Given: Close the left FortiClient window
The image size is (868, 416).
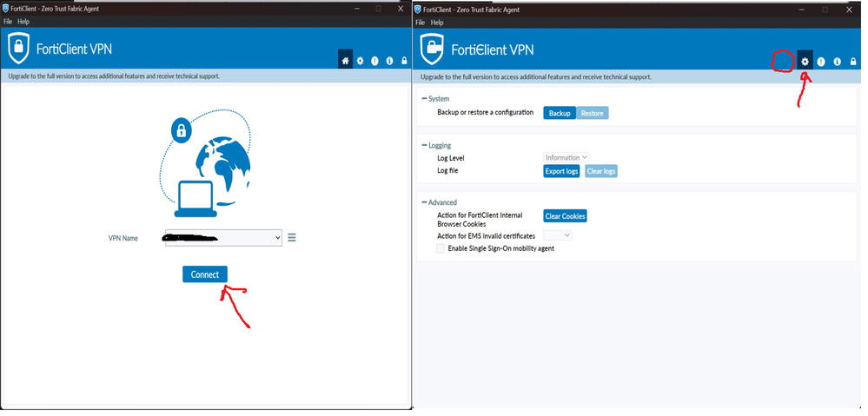Looking at the screenshot, I should tap(401, 9).
